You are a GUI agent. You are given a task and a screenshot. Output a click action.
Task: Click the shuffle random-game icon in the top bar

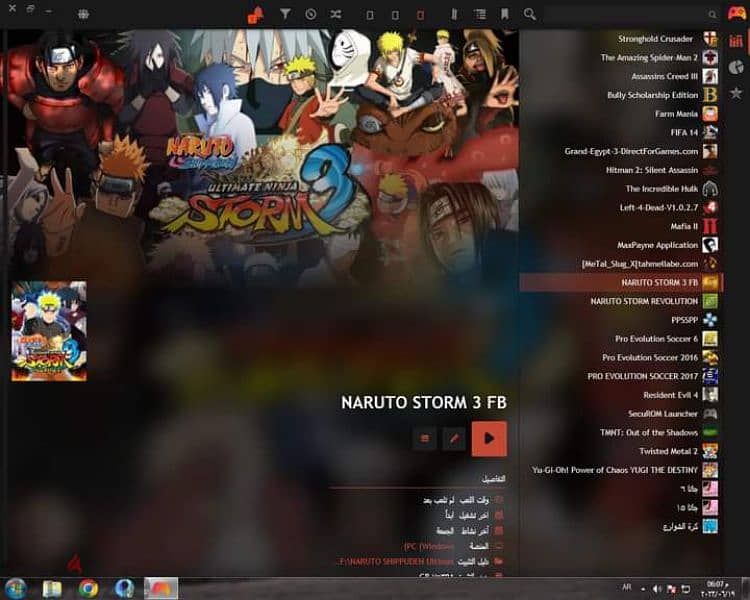[x=336, y=14]
